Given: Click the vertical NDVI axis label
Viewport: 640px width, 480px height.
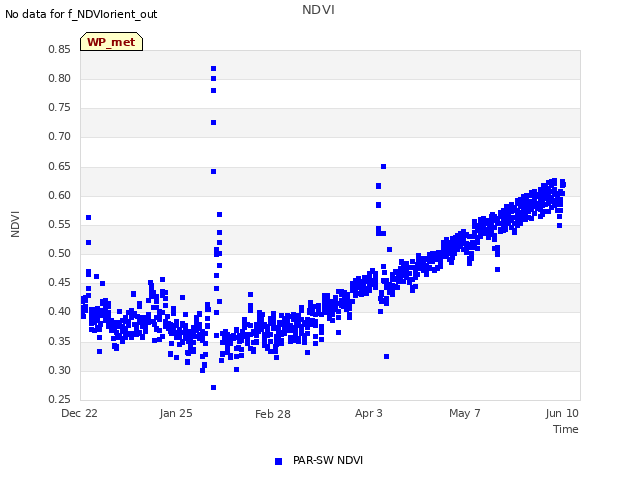Looking at the screenshot, I should point(15,224).
